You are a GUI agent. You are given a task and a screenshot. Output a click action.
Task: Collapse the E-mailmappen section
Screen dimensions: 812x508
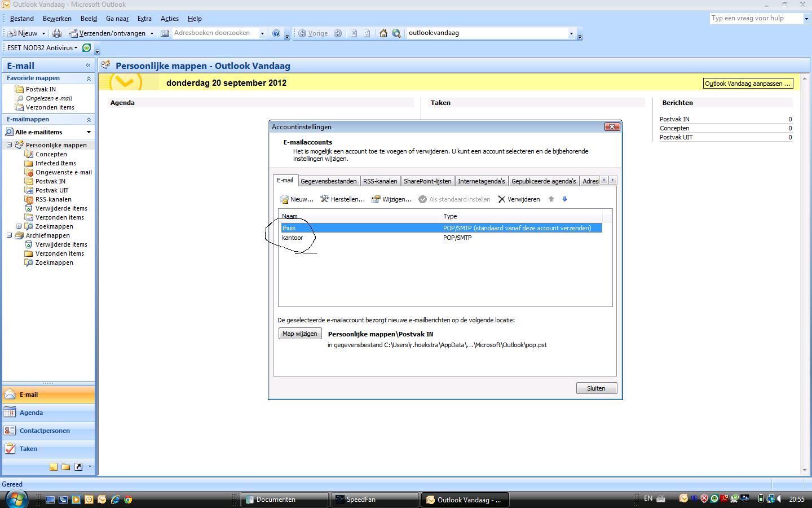point(89,120)
